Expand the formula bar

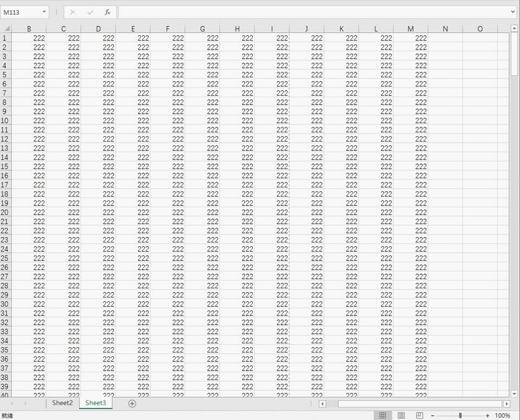513,12
